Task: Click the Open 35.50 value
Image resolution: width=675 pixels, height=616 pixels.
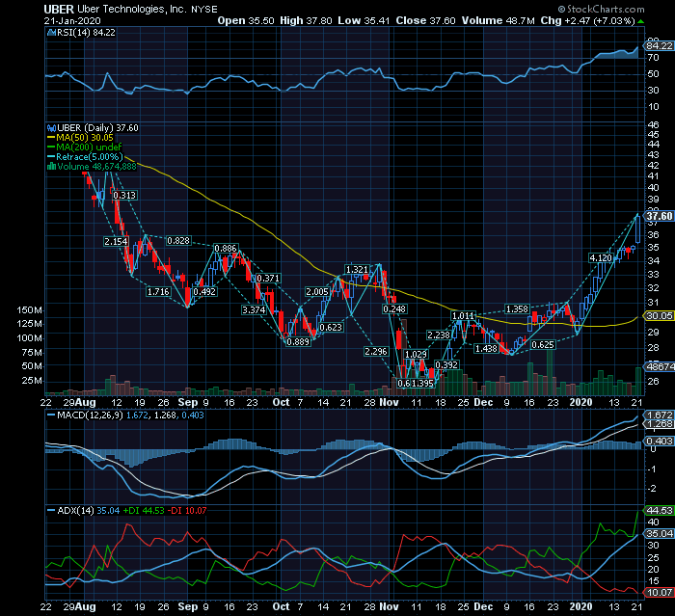Action: pyautogui.click(x=246, y=20)
